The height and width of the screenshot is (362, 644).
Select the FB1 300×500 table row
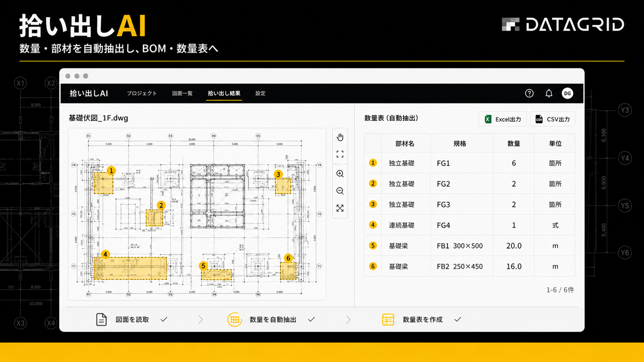pos(469,246)
